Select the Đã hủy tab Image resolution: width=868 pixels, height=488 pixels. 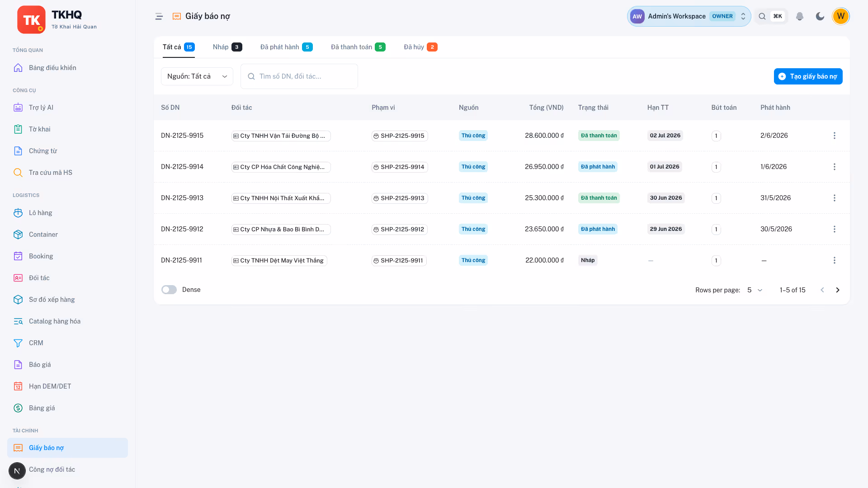[420, 47]
